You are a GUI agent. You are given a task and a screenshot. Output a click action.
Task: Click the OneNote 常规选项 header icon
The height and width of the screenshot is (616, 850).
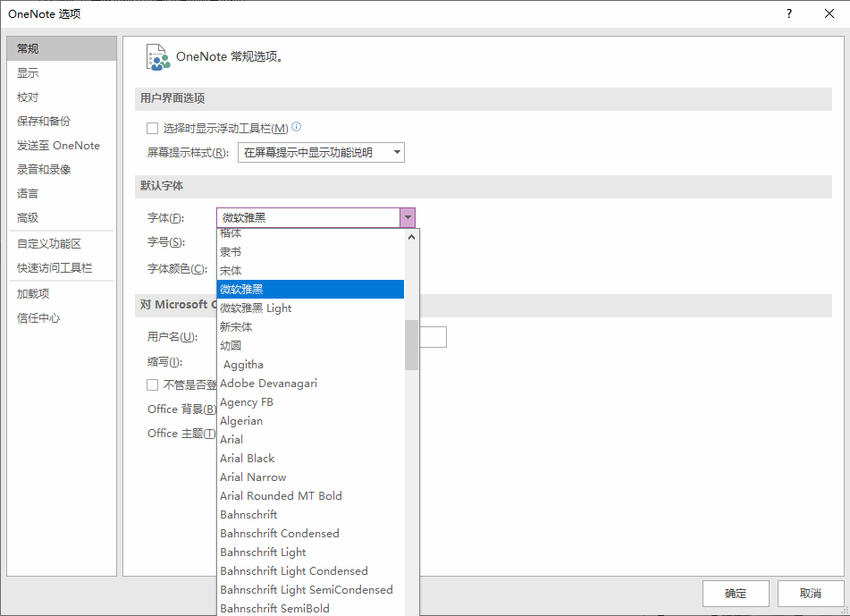tap(157, 57)
